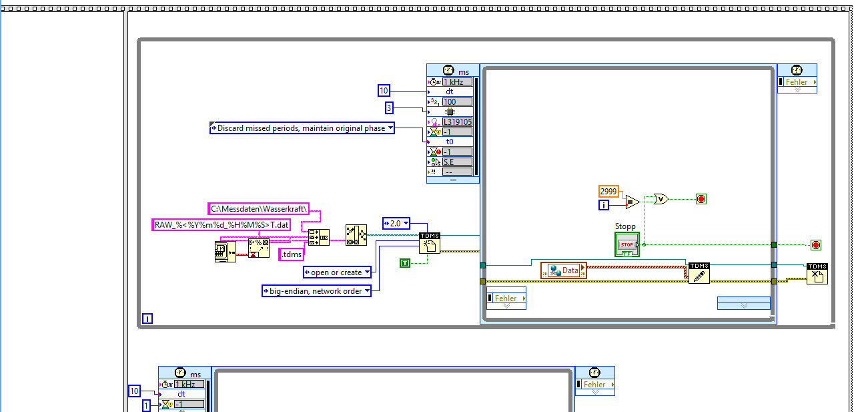Expand the upper-right output node chevrons

pos(797,89)
